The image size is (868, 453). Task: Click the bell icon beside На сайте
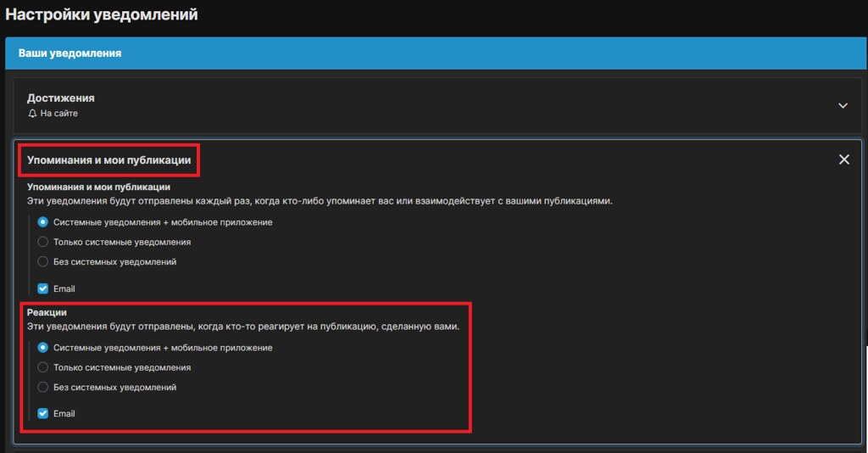[32, 113]
